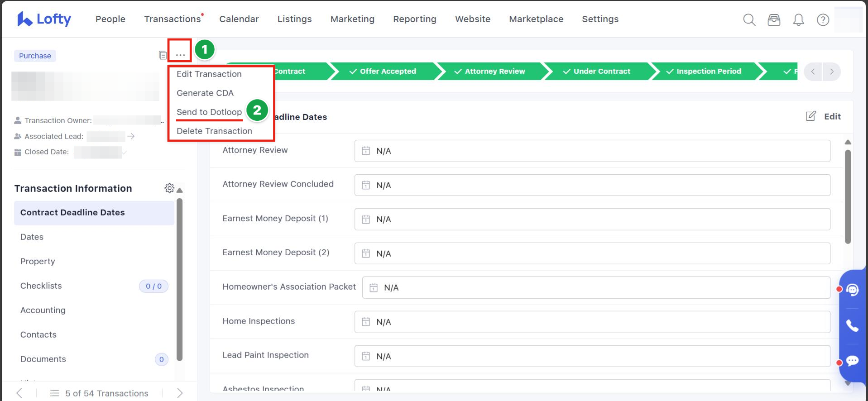Open Checklists in the sidebar
Image resolution: width=868 pixels, height=401 pixels.
click(x=41, y=286)
